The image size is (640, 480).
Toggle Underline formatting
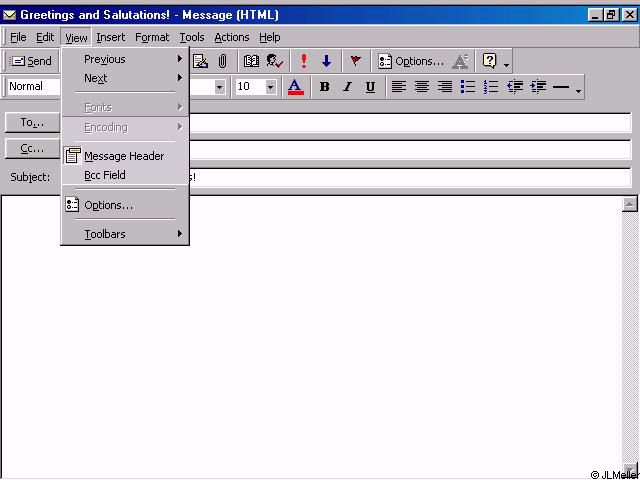pyautogui.click(x=370, y=87)
